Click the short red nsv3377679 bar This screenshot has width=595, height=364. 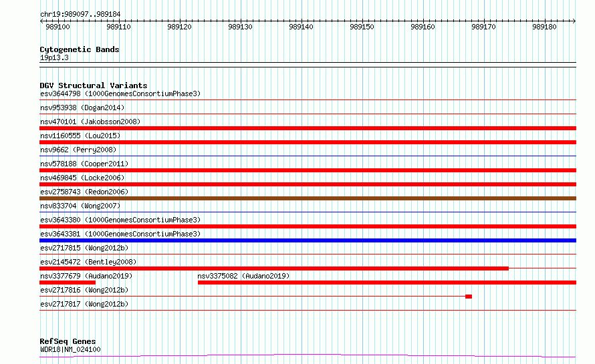click(x=68, y=283)
